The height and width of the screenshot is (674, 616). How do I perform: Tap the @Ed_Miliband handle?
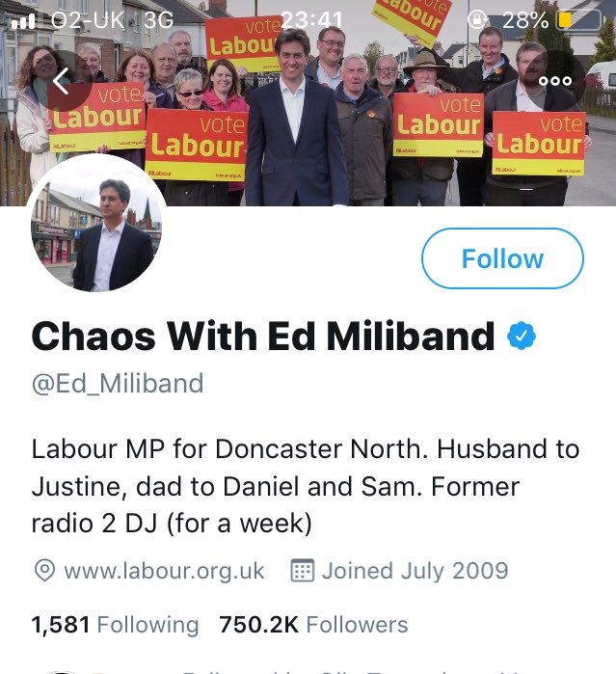click(118, 384)
